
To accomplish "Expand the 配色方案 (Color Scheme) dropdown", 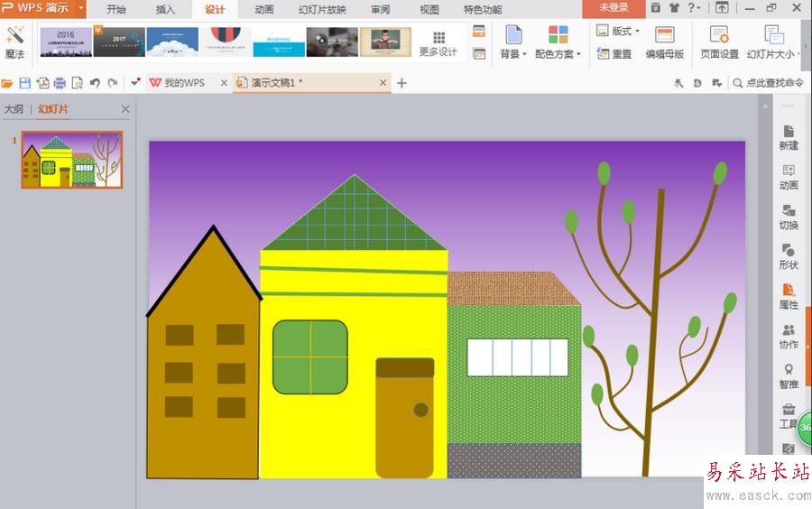I will point(558,42).
